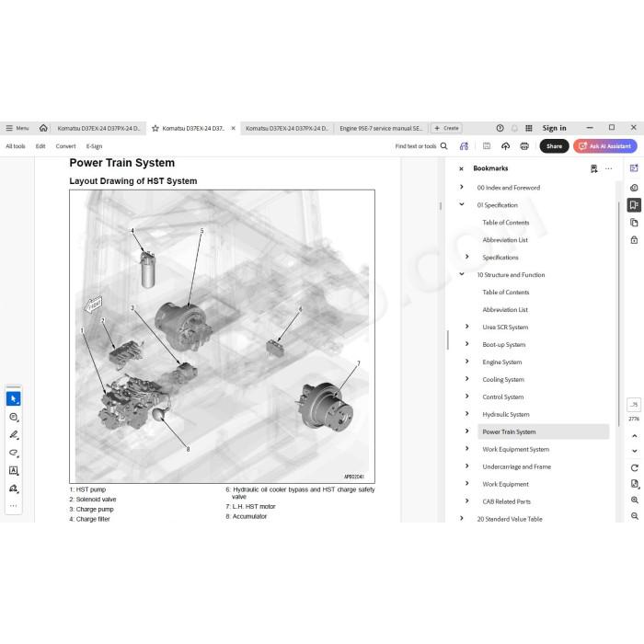
Task: Close the Bookmarks panel
Action: point(461,168)
